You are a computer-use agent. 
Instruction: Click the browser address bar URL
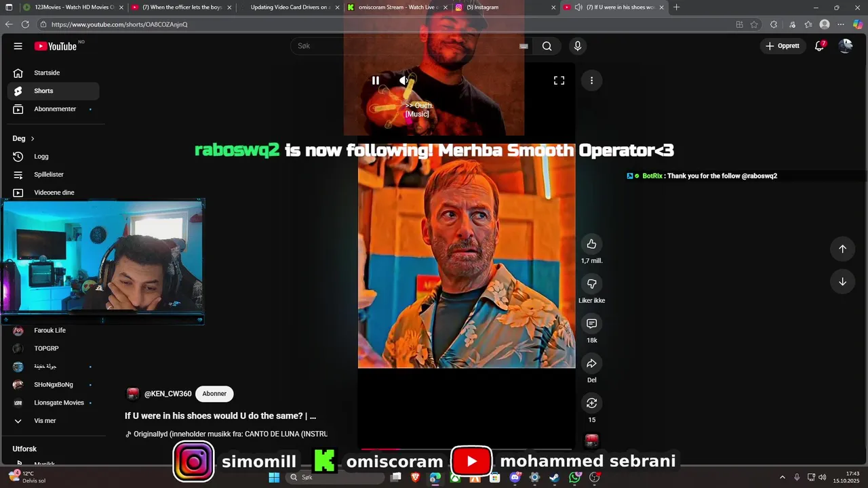click(x=119, y=24)
